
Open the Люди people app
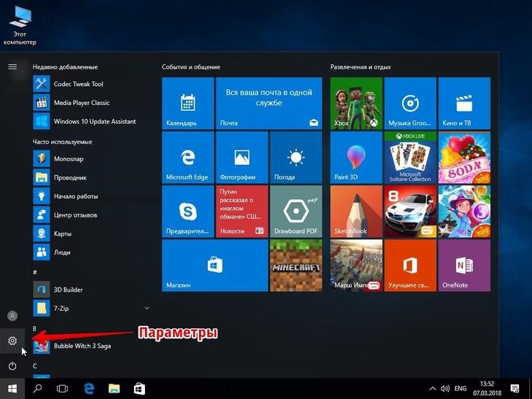click(x=91, y=252)
